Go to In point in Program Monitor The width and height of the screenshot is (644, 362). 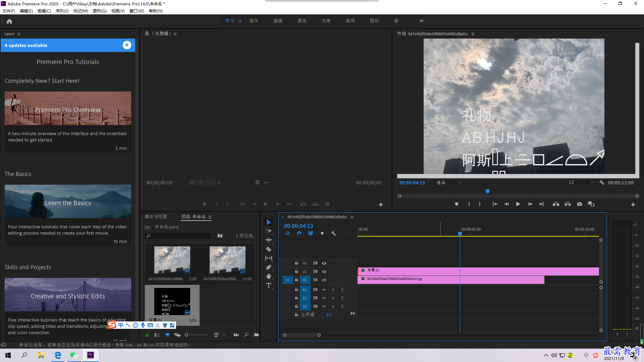[495, 204]
